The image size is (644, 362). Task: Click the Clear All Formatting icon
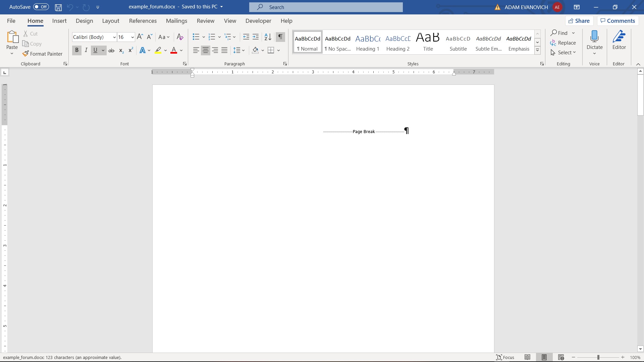coord(180,37)
